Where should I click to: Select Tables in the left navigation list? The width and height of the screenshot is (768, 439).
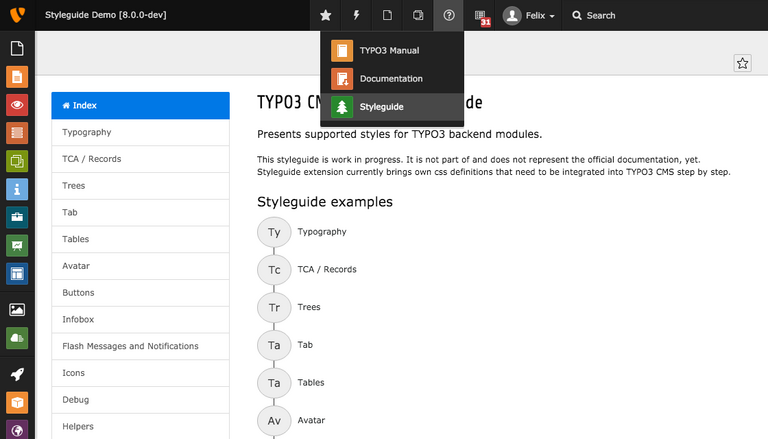point(141,239)
